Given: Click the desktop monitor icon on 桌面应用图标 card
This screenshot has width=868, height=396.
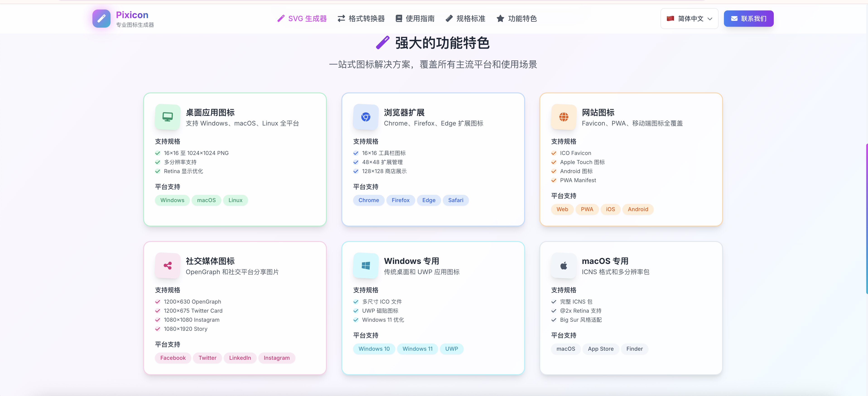Looking at the screenshot, I should tap(167, 117).
